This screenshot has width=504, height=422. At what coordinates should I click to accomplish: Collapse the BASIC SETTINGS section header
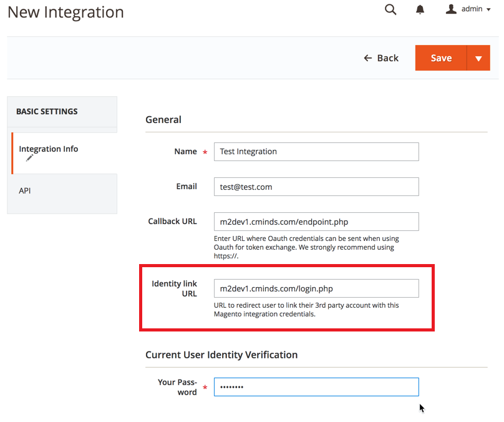[x=62, y=112]
